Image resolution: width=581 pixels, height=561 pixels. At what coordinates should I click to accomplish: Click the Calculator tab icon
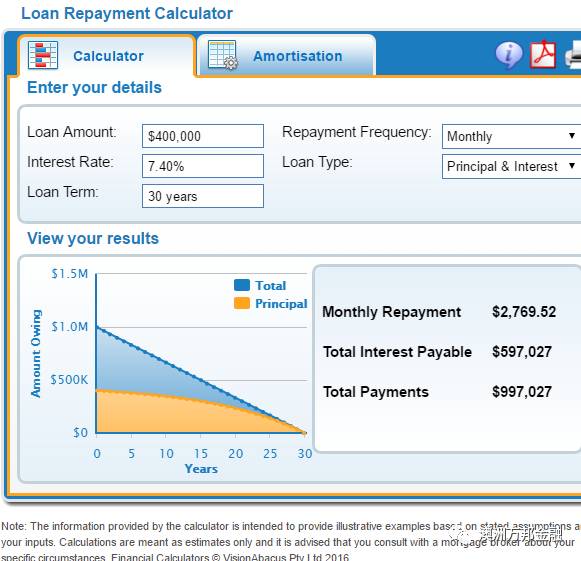(x=43, y=55)
